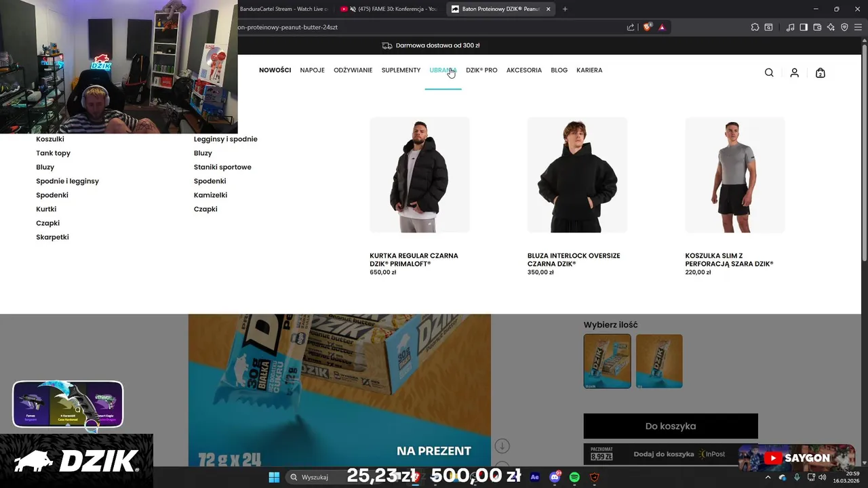Open the Windows Start menu

274,477
